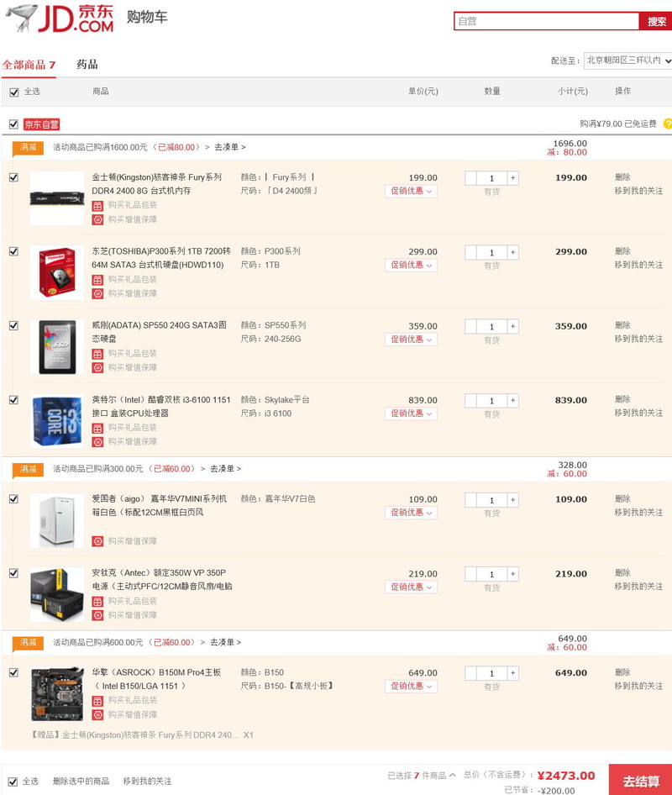Increase quantity of Intel i3-6100 CPU
Image resolution: width=672 pixels, height=795 pixels.
click(513, 401)
